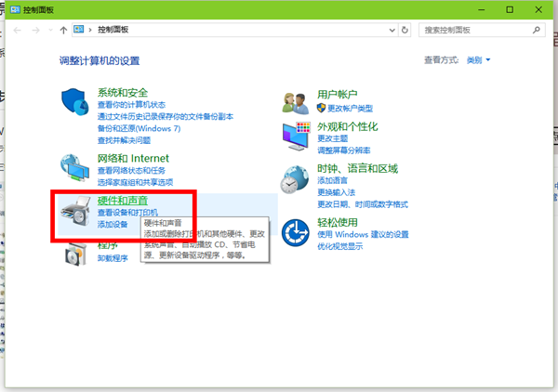Screen dimensions: 558x392
Task: Open 备份和还原(Windows 7) link
Action: tap(139, 128)
